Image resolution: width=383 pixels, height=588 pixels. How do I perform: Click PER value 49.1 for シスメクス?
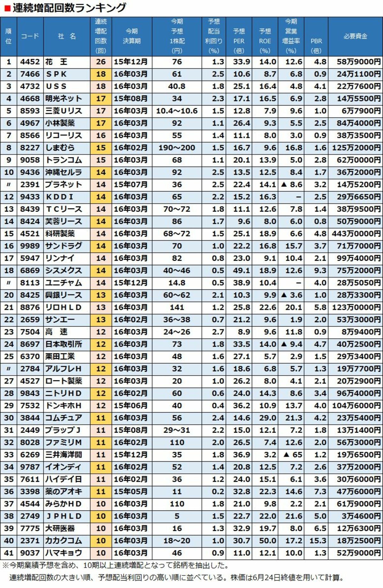[x=242, y=271]
